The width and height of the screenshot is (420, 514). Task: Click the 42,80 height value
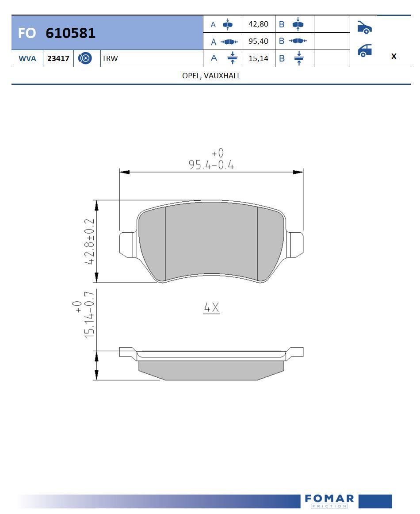click(258, 24)
